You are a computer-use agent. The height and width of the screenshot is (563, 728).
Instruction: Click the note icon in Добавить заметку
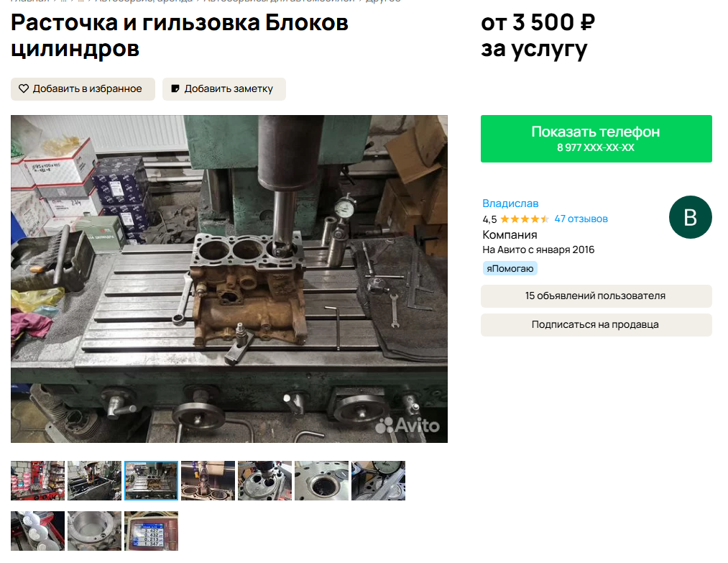click(x=175, y=88)
